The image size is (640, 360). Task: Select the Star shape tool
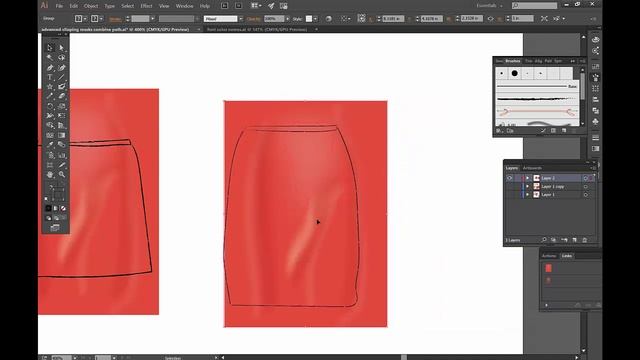pos(50,87)
